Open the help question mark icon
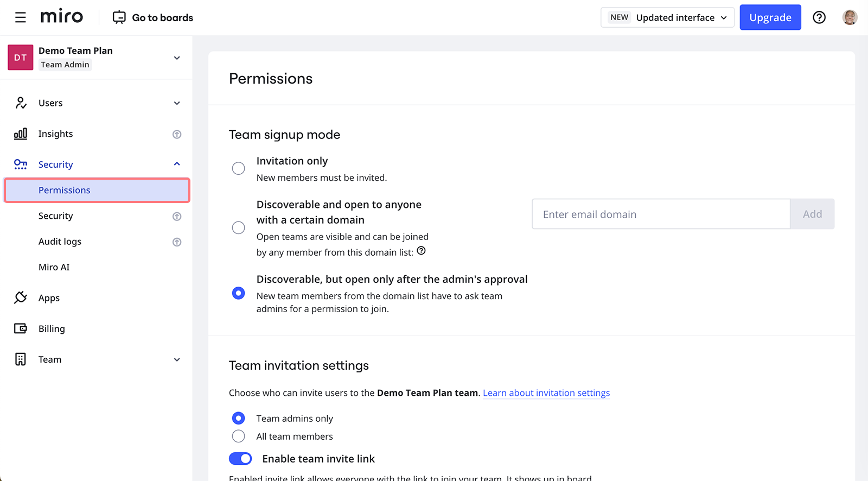 pos(819,17)
